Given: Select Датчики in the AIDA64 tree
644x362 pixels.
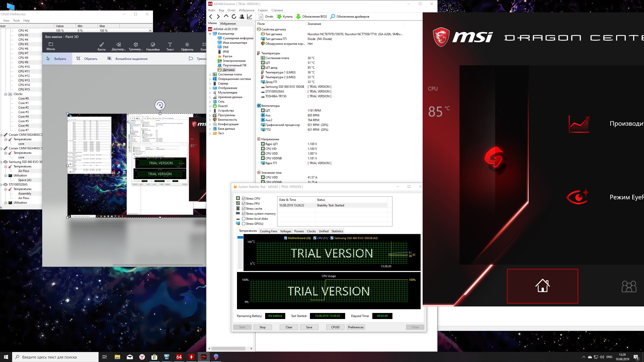Looking at the screenshot, I should [x=228, y=70].
